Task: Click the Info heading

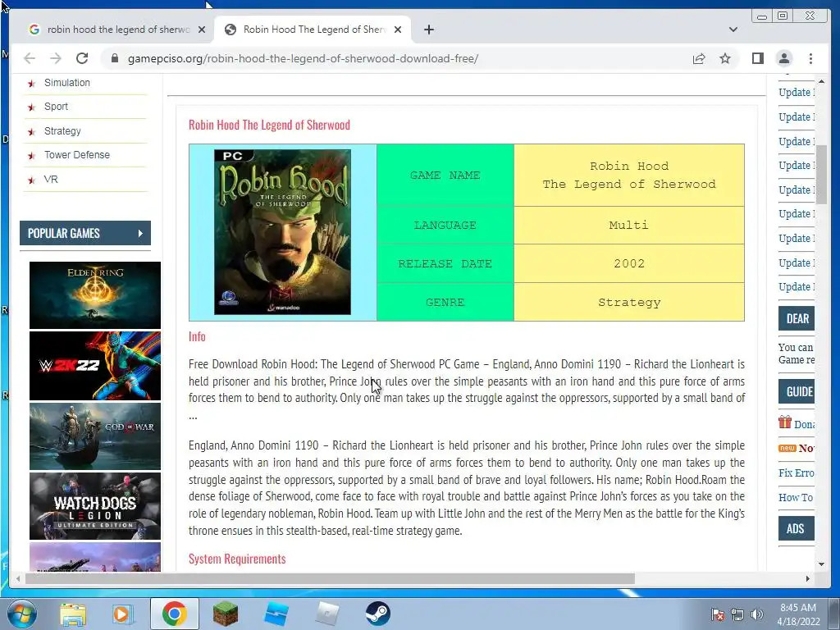Action: coord(197,336)
